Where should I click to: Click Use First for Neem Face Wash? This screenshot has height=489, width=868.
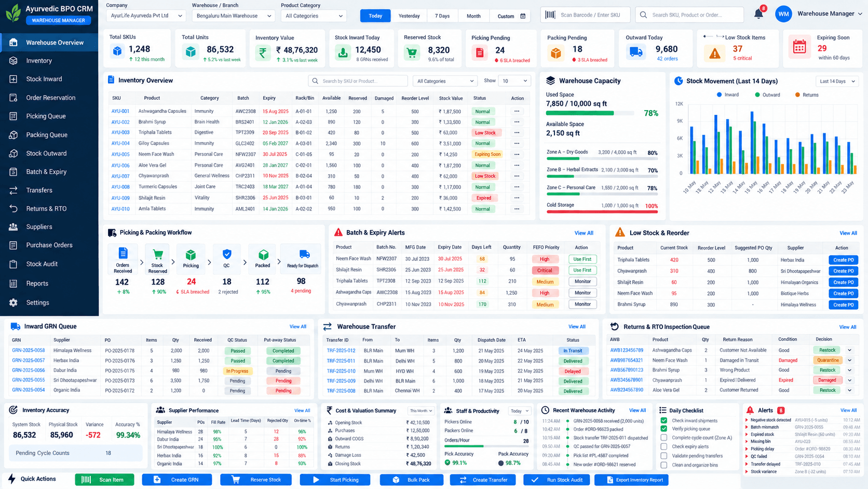tap(582, 259)
